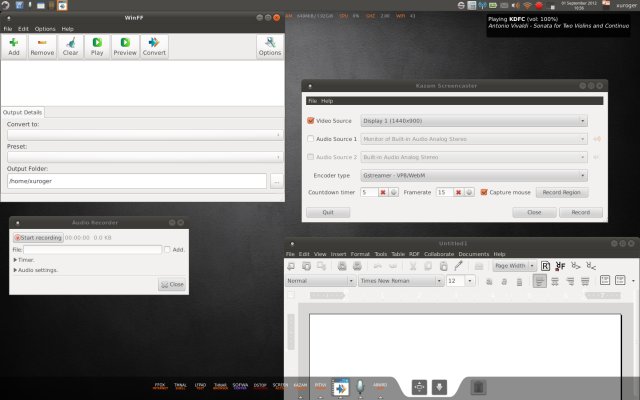The width and height of the screenshot is (640, 400).
Task: Enable the Audio Source 2 checkbox
Action: [311, 157]
